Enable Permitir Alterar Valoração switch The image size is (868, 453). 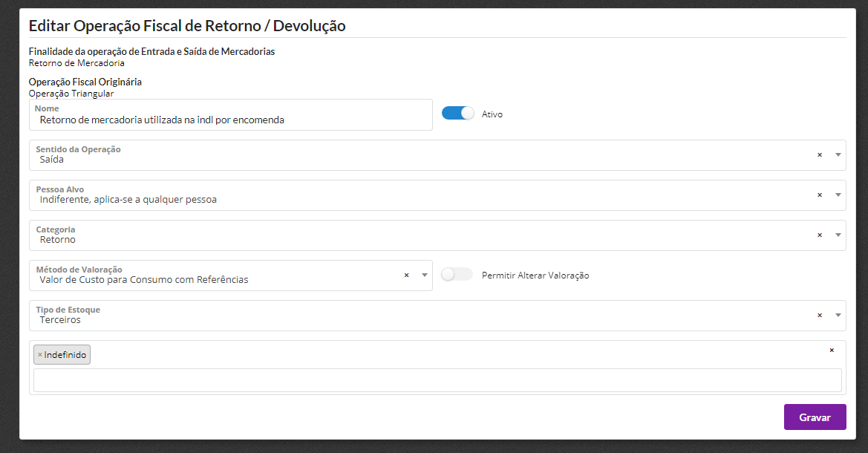457,275
